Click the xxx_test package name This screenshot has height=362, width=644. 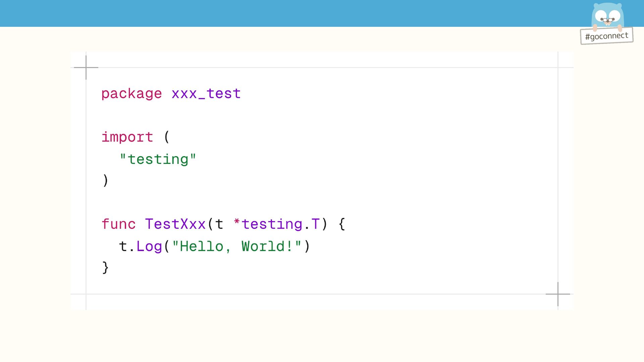[x=206, y=94]
